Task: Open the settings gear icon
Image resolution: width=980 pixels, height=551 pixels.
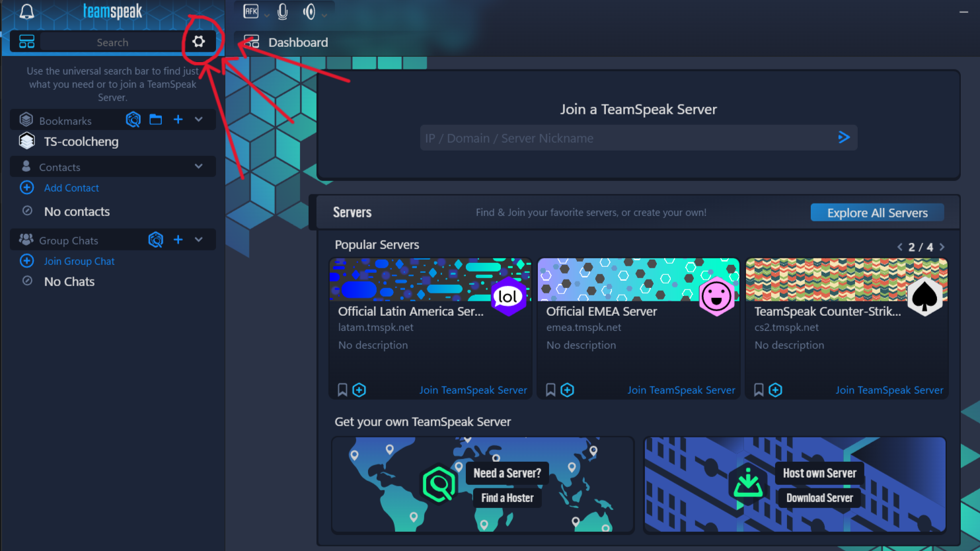Action: click(x=199, y=42)
